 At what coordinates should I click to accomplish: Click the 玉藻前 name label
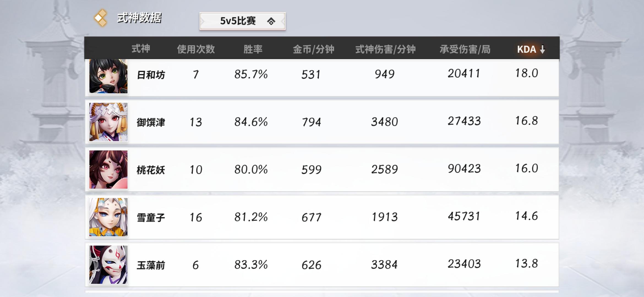click(x=151, y=265)
